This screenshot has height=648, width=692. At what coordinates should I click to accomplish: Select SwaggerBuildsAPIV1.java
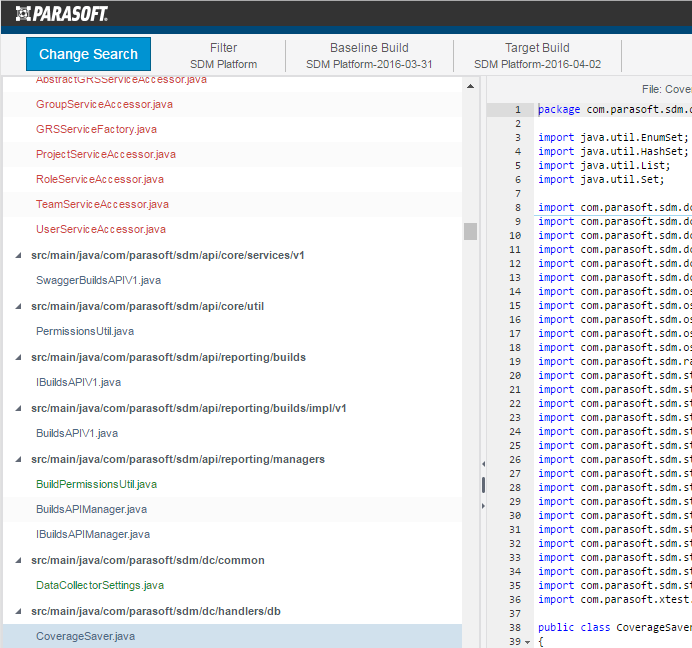[x=98, y=280]
